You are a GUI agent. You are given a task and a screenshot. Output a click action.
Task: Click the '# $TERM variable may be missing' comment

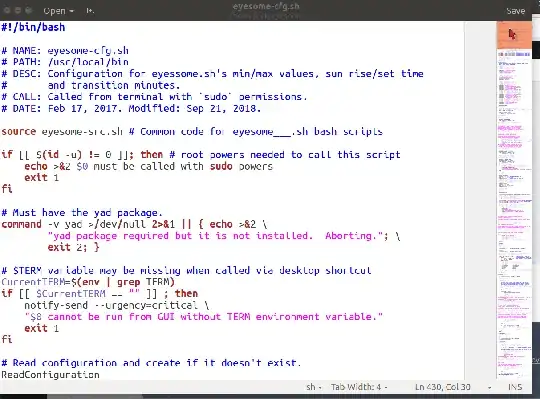click(186, 270)
